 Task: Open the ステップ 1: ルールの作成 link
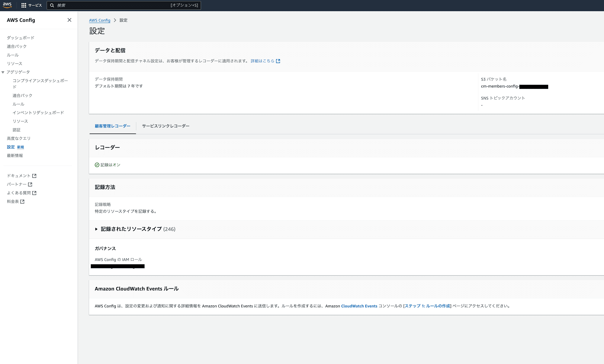427,306
